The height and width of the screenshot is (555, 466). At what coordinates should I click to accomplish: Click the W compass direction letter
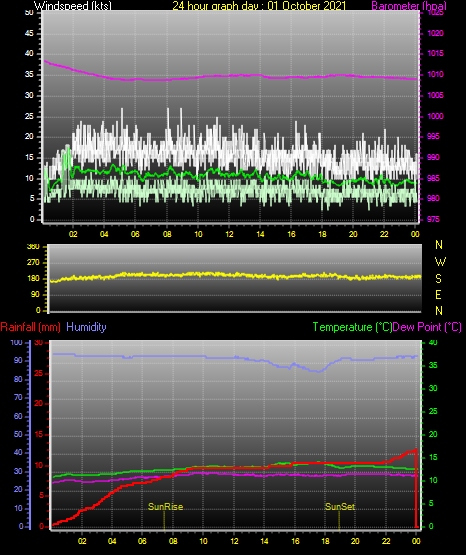pyautogui.click(x=440, y=262)
